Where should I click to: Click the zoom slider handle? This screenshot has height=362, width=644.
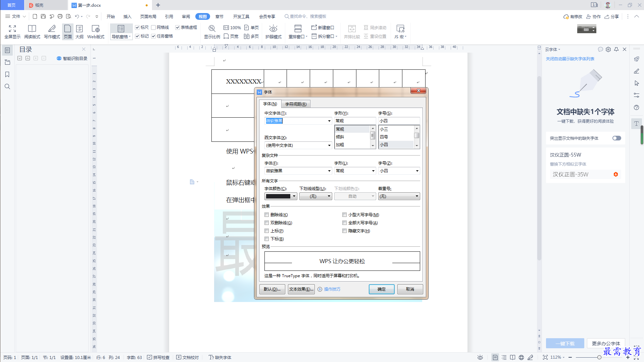599,357
